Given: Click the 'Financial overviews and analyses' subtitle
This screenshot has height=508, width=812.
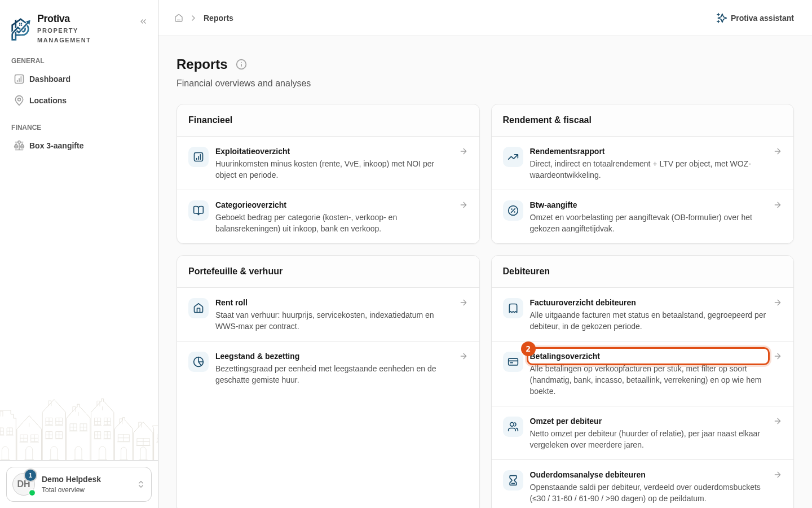Looking at the screenshot, I should 244,84.
